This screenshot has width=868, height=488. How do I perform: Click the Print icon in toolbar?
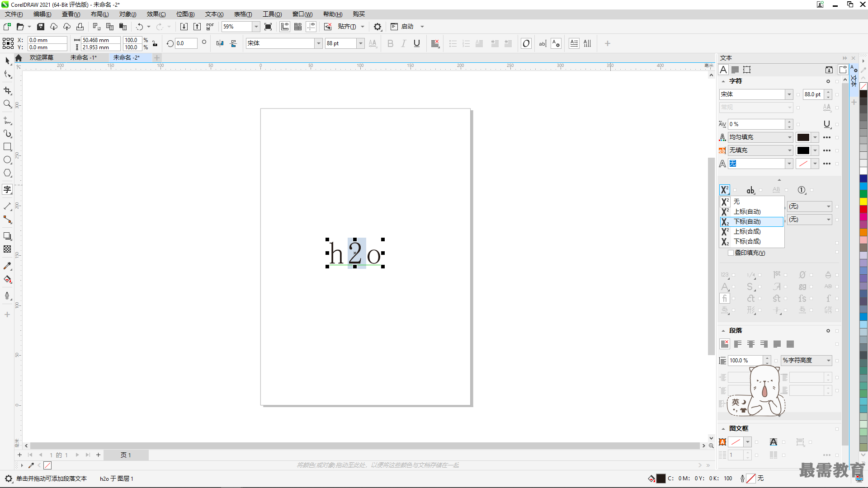click(x=80, y=27)
